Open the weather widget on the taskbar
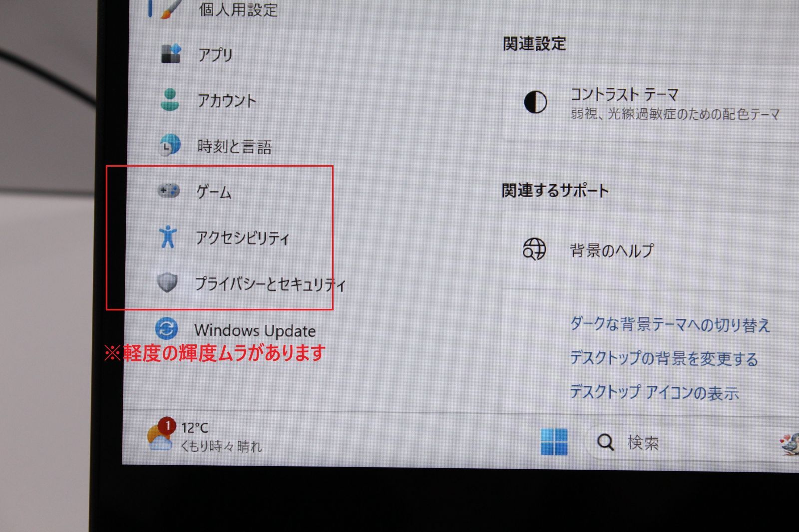 205,436
